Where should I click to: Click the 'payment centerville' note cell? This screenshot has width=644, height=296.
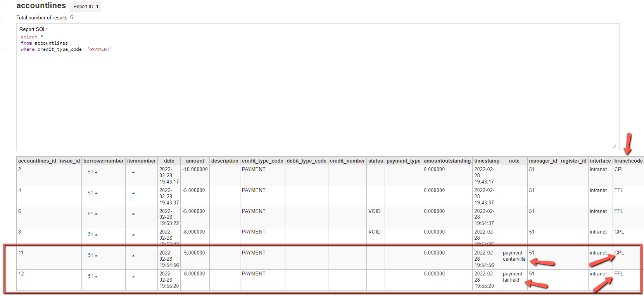point(514,256)
